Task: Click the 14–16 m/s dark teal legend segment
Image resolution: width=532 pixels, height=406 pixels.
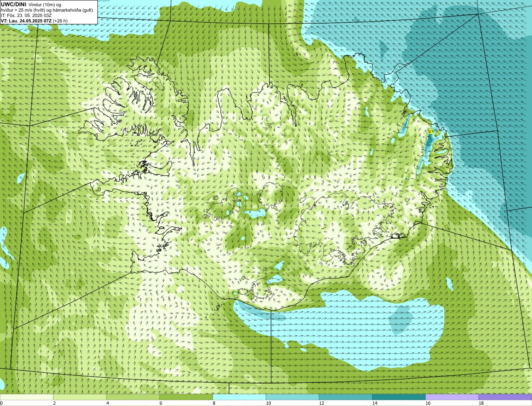Action: click(399, 397)
